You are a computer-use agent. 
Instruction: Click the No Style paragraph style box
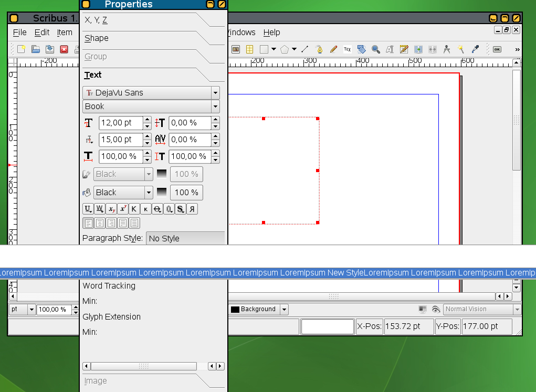click(x=185, y=238)
